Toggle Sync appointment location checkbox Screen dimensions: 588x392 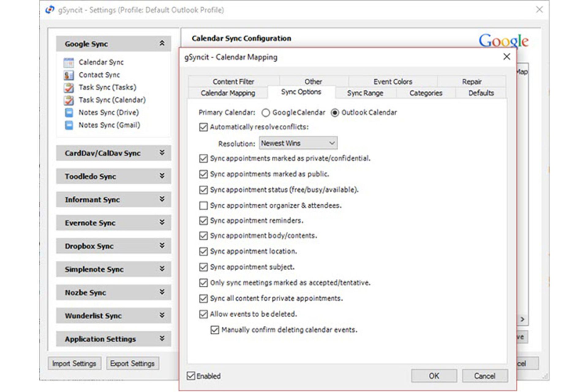coord(203,251)
